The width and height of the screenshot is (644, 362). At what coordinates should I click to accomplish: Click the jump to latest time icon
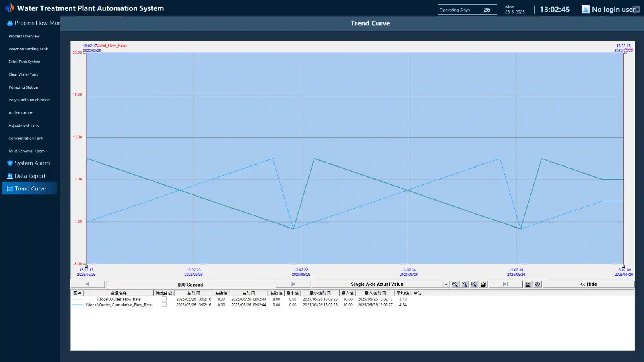coord(505,284)
